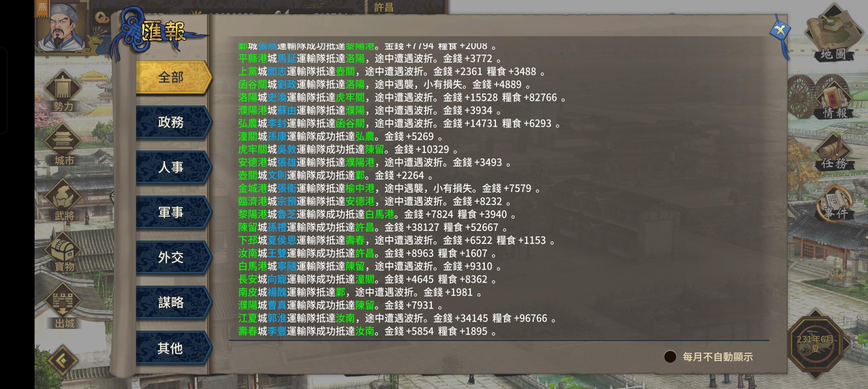868x389 pixels.
Task: Select the 全部 (All) tab
Action: pyautogui.click(x=171, y=77)
